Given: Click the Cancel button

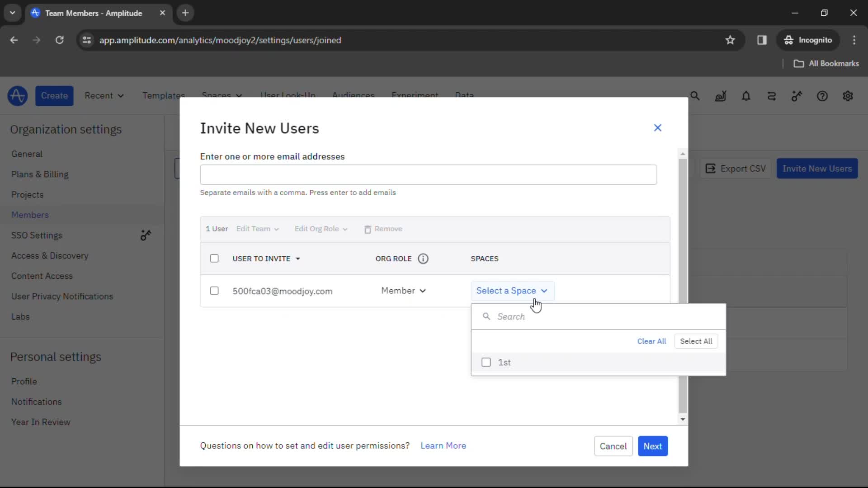Looking at the screenshot, I should click(x=613, y=446).
